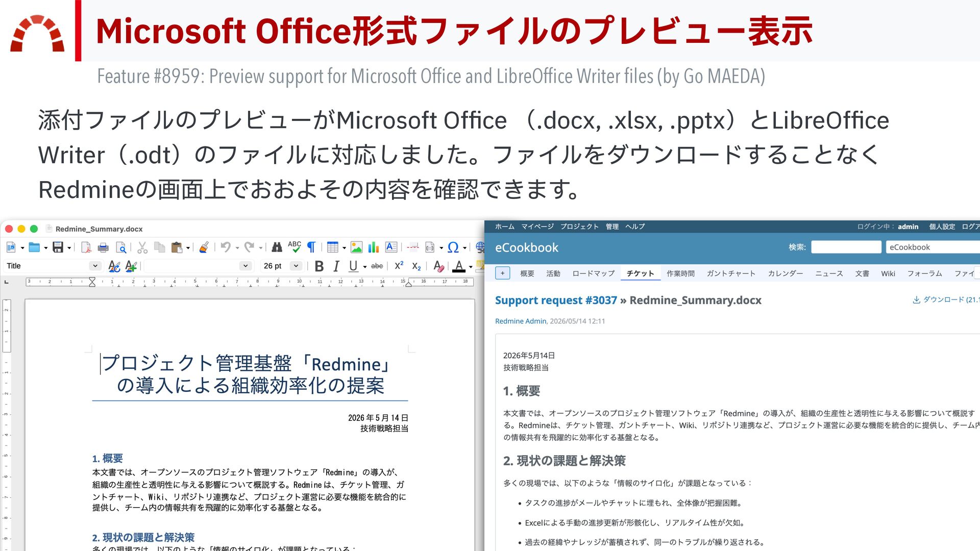
Task: Open the チケット tab in Redmine
Action: point(640,273)
